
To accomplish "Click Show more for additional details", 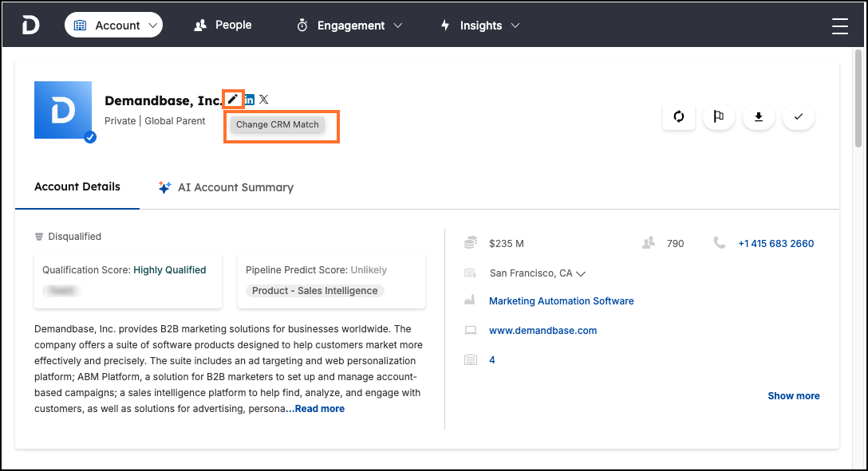I will 794,396.
